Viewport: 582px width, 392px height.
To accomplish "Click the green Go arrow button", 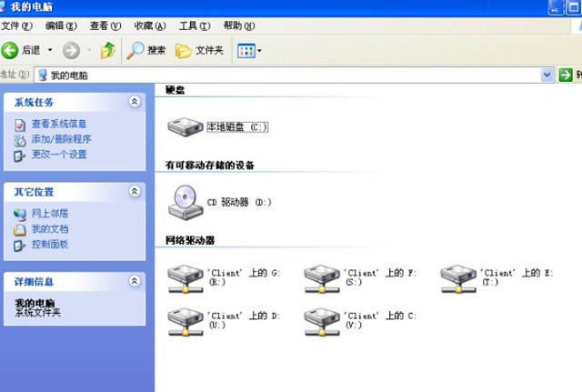I will point(566,75).
